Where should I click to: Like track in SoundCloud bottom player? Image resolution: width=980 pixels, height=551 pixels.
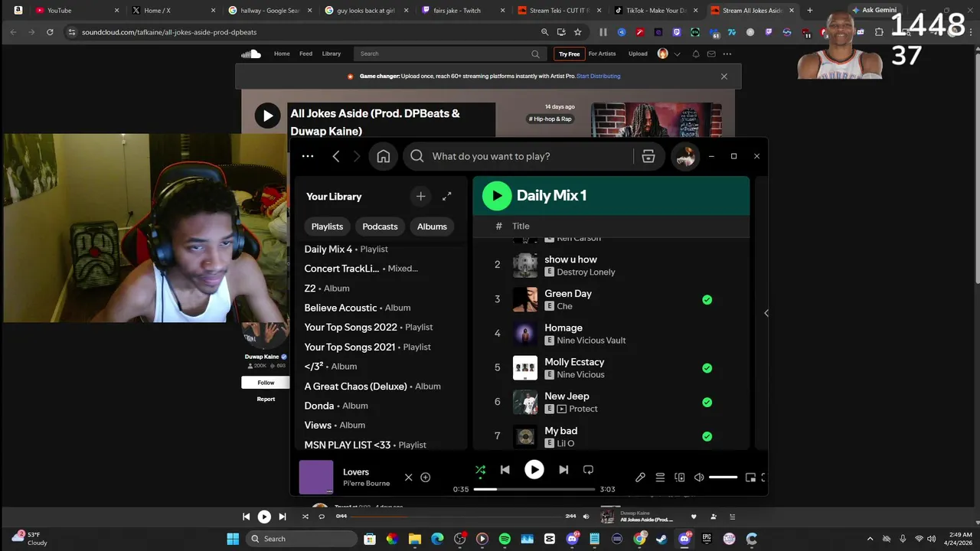click(694, 517)
